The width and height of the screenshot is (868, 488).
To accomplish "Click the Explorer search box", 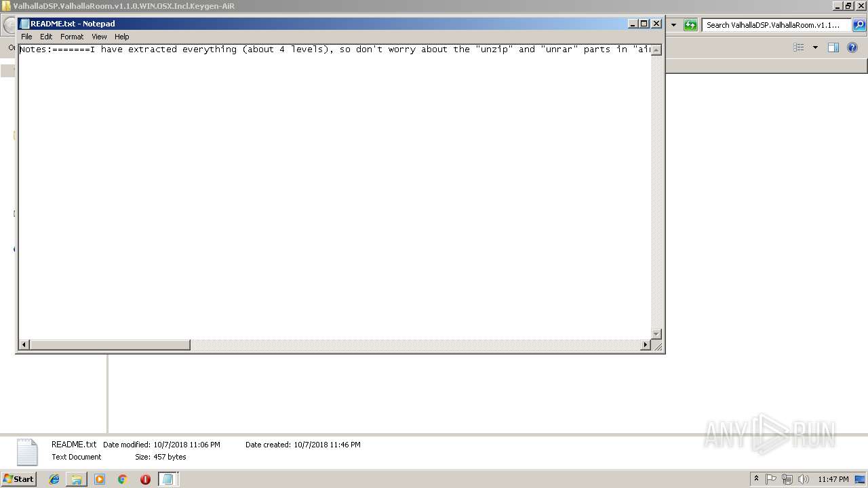I will (x=776, y=25).
